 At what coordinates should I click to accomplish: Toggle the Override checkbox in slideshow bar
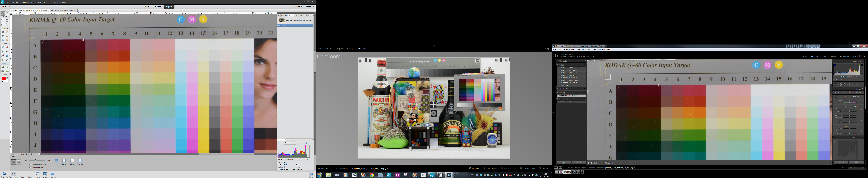pyautogui.click(x=470, y=168)
